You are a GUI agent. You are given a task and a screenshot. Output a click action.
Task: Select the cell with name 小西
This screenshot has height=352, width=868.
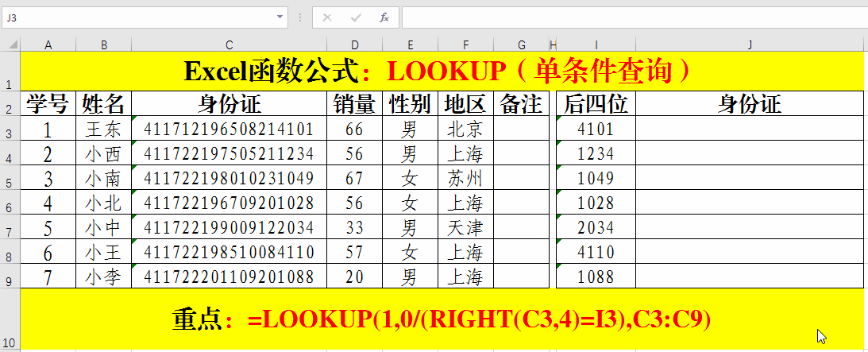103,153
